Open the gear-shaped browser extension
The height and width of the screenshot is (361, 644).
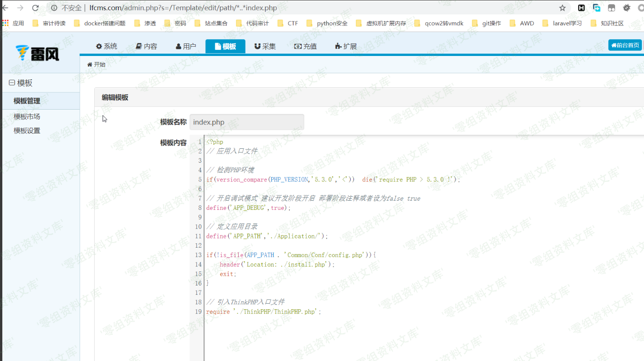(x=627, y=8)
